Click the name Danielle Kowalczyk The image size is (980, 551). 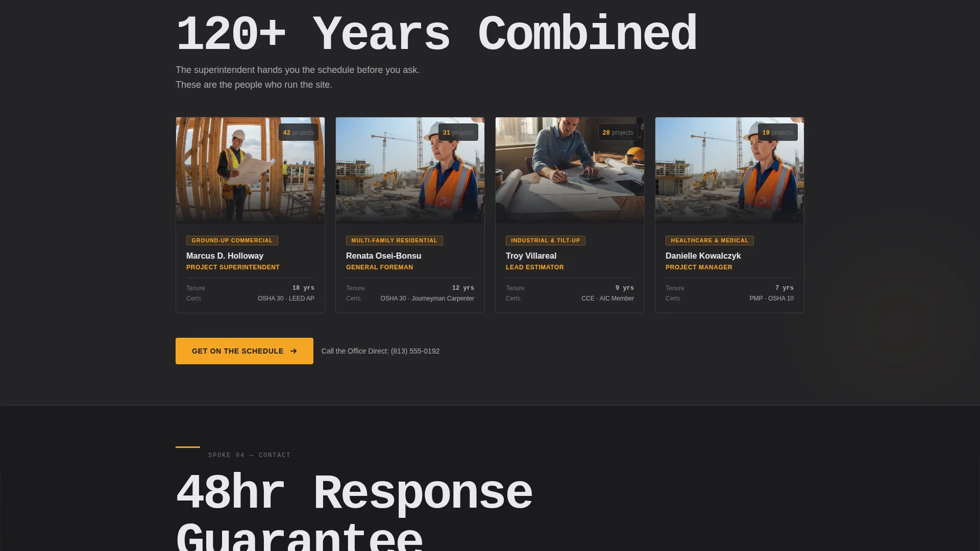pos(703,256)
